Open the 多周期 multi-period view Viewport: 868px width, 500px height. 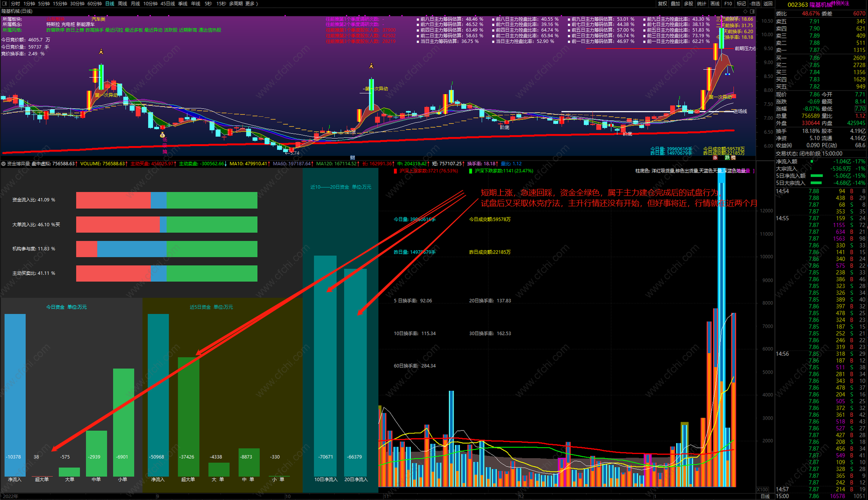235,4
